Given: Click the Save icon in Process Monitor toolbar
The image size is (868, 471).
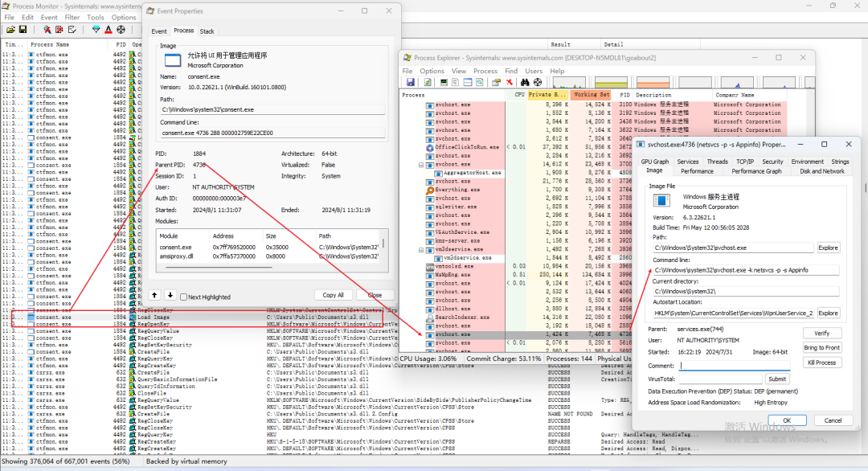Looking at the screenshot, I should (23, 30).
